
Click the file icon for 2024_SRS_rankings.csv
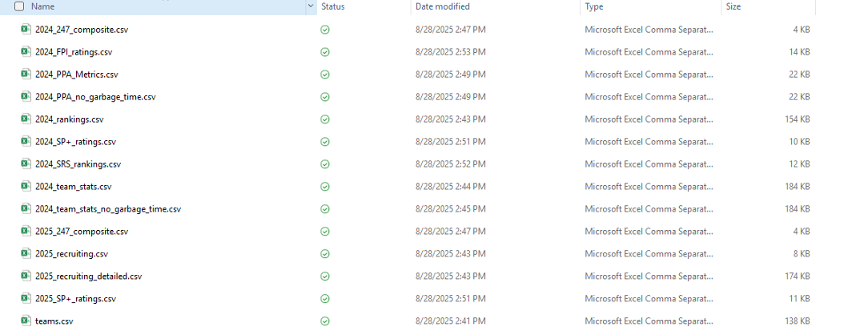26,164
